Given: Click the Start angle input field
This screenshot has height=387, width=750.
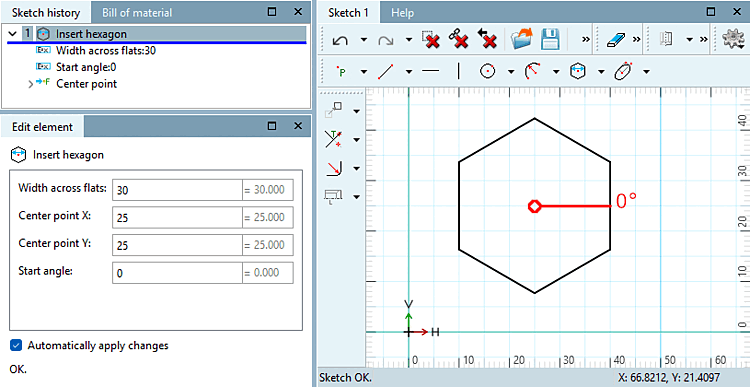Looking at the screenshot, I should pos(177,273).
